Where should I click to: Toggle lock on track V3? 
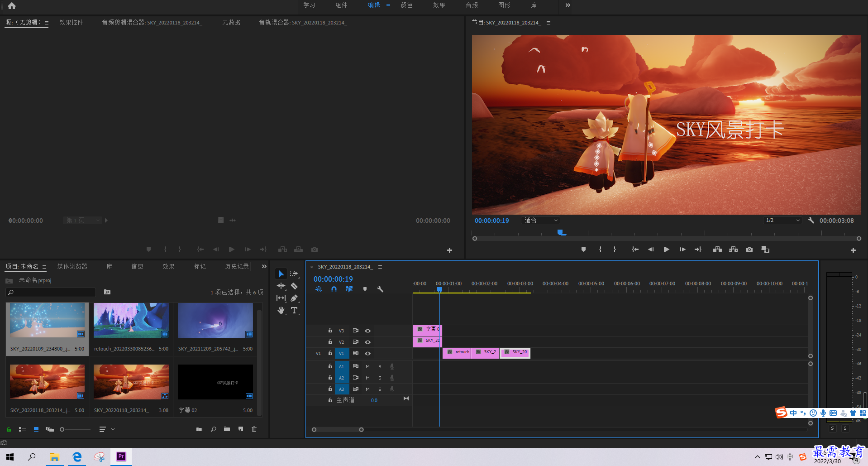tap(330, 331)
